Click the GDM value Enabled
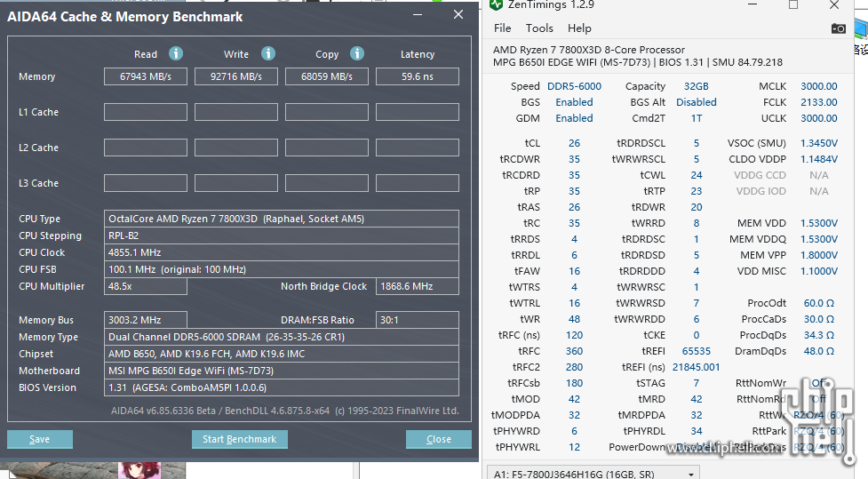Viewport: 868px width, 479px height. pos(574,118)
